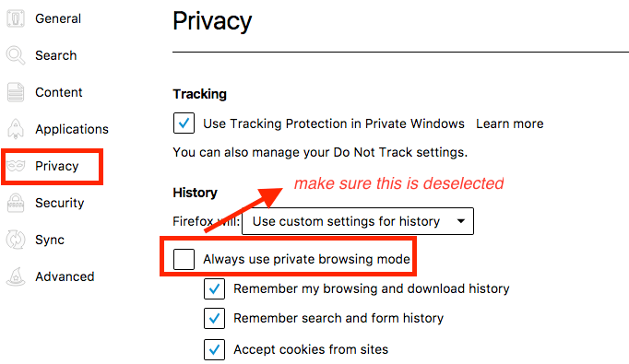Go to the Advanced settings section
Viewport: 629px width, 364px height.
[x=65, y=276]
